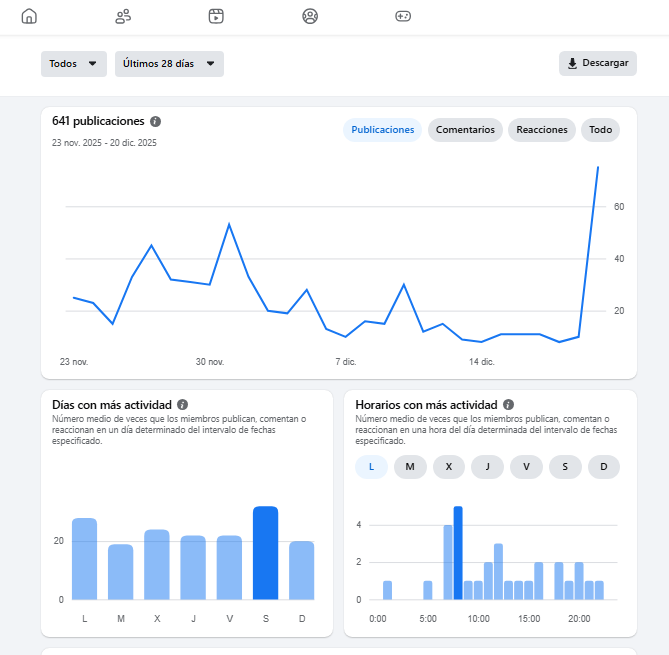Switch to the Comentarios tab

[465, 130]
